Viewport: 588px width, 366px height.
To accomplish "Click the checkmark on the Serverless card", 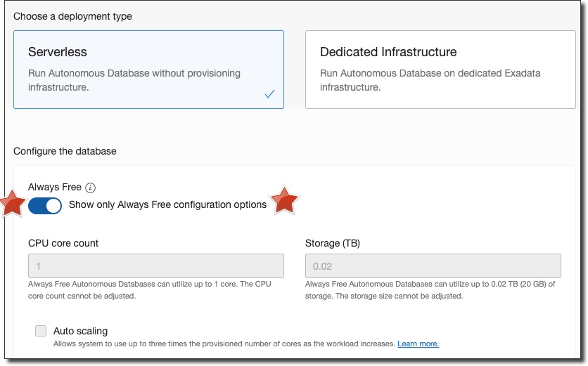I will (269, 94).
